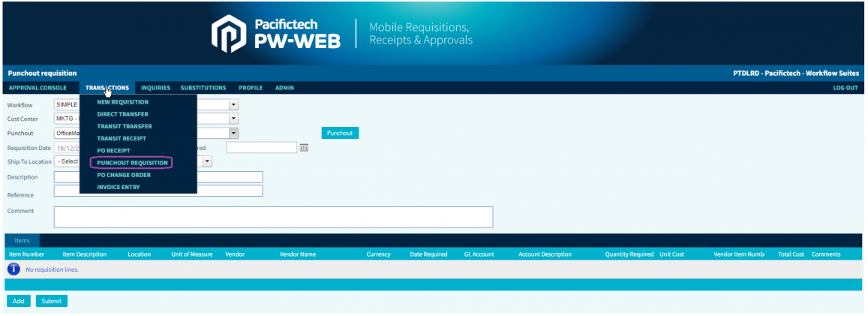868x316 pixels.
Task: Click the Currency column header
Action: point(378,254)
